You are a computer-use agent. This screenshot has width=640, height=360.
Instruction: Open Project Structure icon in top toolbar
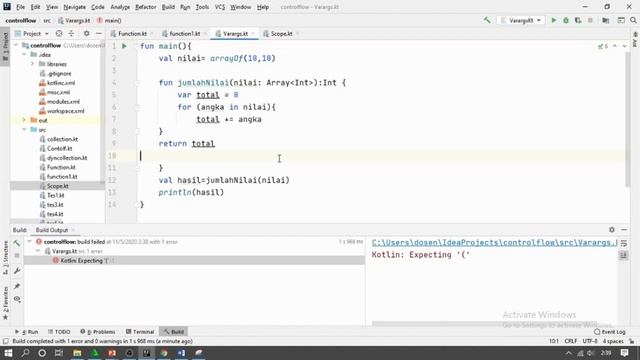pos(606,20)
